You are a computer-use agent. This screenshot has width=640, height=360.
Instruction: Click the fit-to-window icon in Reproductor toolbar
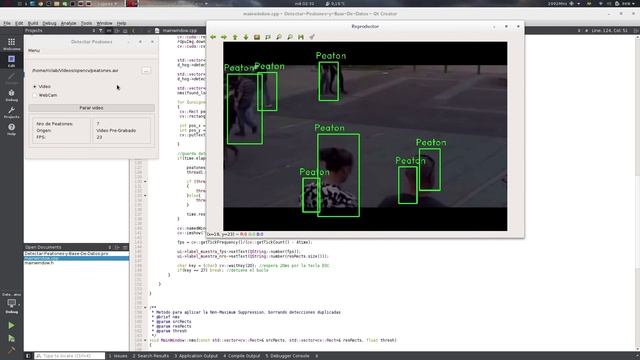pos(268,37)
